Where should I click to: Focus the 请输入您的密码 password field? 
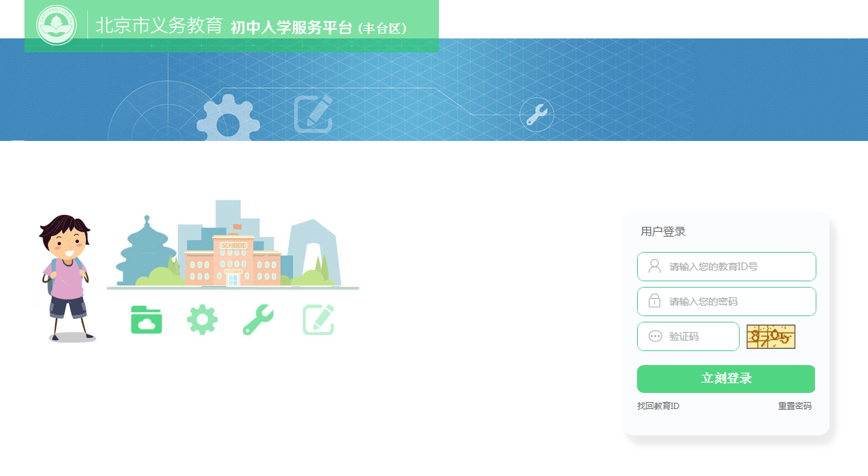pyautogui.click(x=736, y=302)
